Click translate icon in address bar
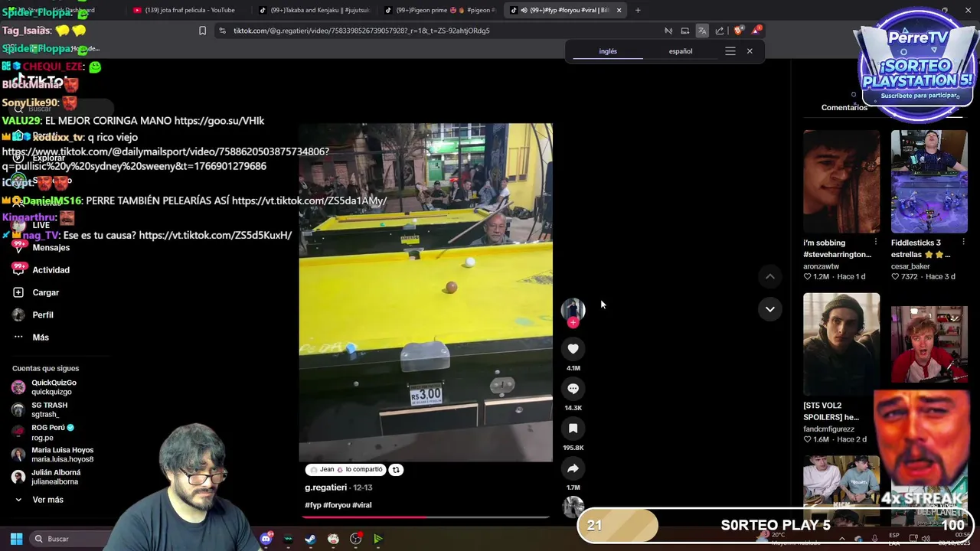This screenshot has width=980, height=551. tap(702, 31)
